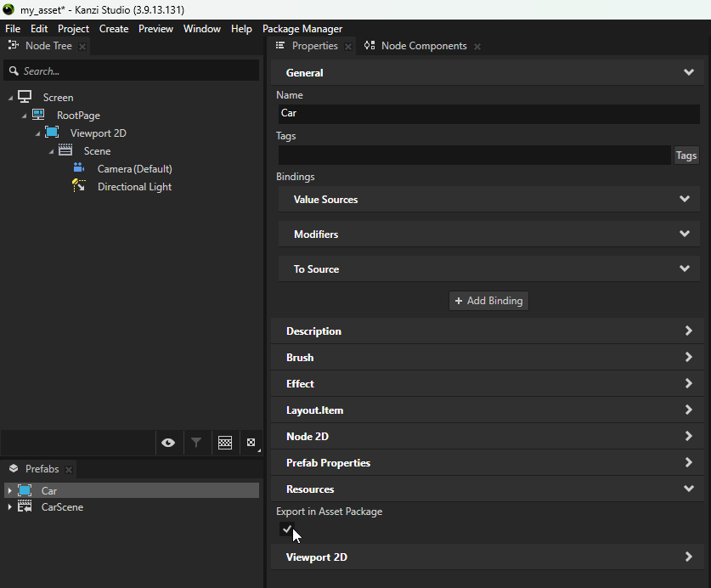Click the Scene node icon

point(65,150)
